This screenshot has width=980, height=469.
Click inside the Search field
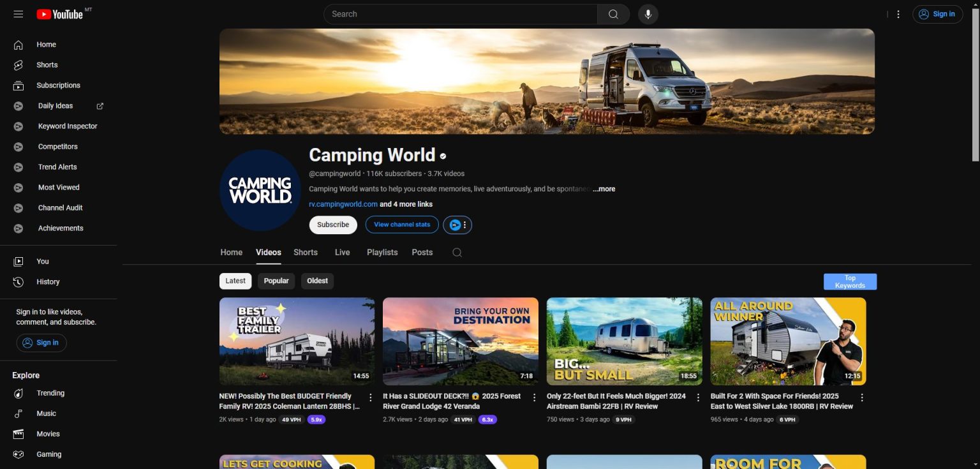459,13
